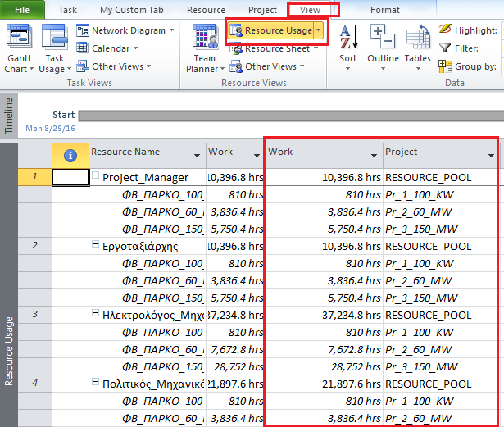Open second Work column filter arrow
The width and height of the screenshot is (504, 427).
point(374,156)
